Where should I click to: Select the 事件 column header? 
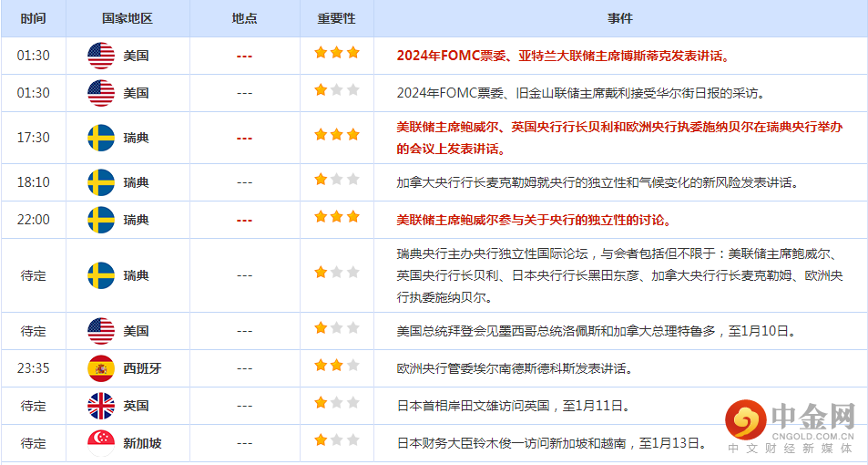(x=619, y=18)
